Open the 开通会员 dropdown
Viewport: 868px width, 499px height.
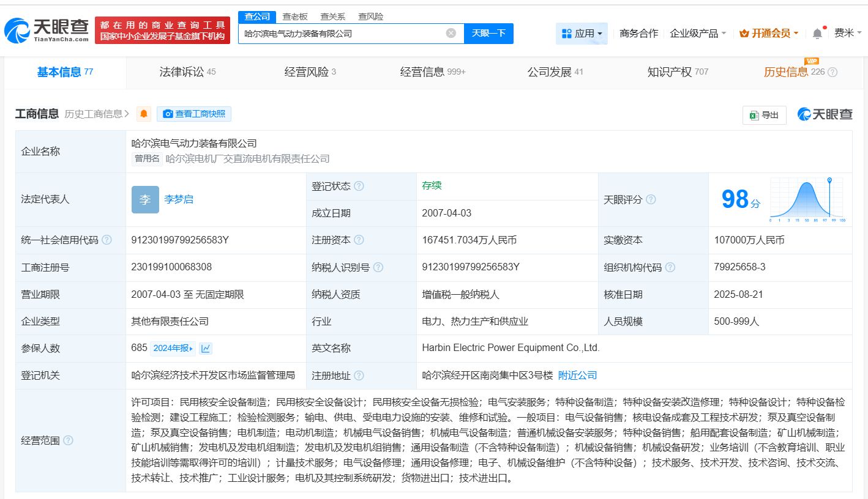click(768, 32)
